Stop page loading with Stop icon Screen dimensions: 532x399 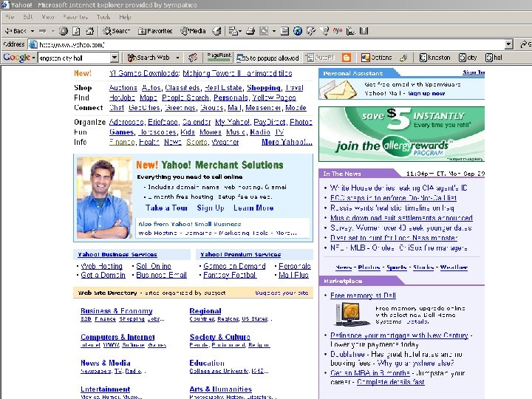pos(64,31)
